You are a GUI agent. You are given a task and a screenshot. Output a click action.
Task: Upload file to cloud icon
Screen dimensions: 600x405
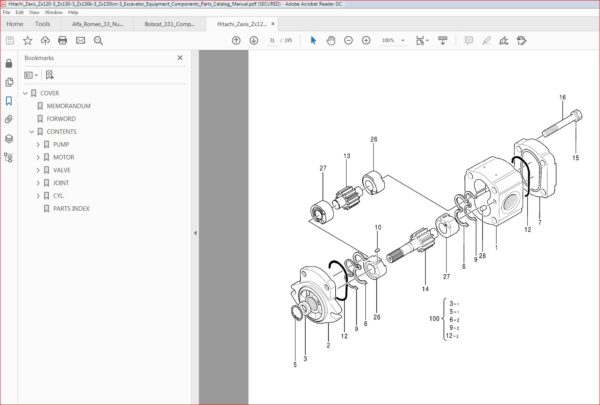[45, 40]
